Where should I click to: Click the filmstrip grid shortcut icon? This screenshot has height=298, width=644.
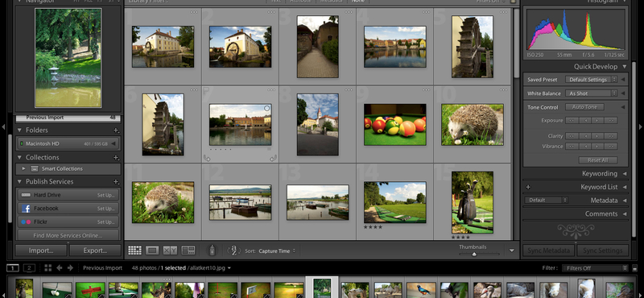pos(48,268)
